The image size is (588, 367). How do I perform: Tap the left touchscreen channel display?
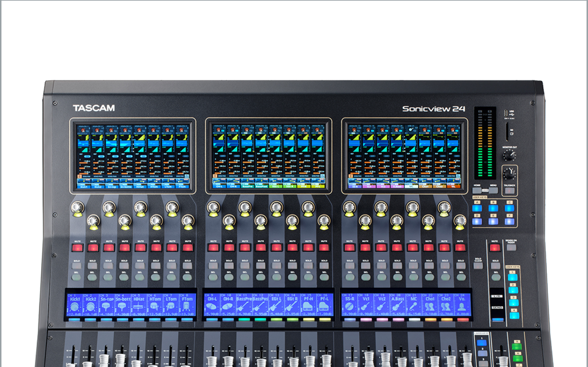point(132,156)
